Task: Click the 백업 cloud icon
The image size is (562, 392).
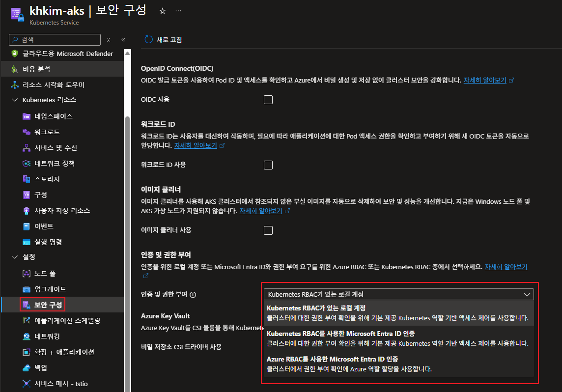Action: 27,368
